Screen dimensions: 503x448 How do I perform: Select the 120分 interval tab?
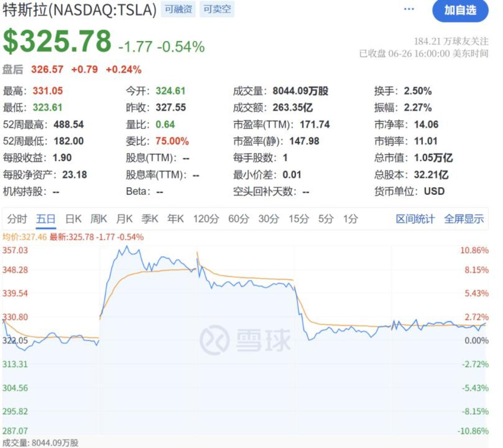click(206, 219)
